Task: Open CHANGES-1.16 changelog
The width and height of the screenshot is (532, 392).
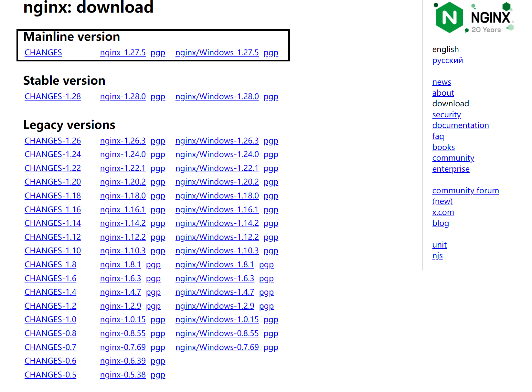Action: [53, 210]
